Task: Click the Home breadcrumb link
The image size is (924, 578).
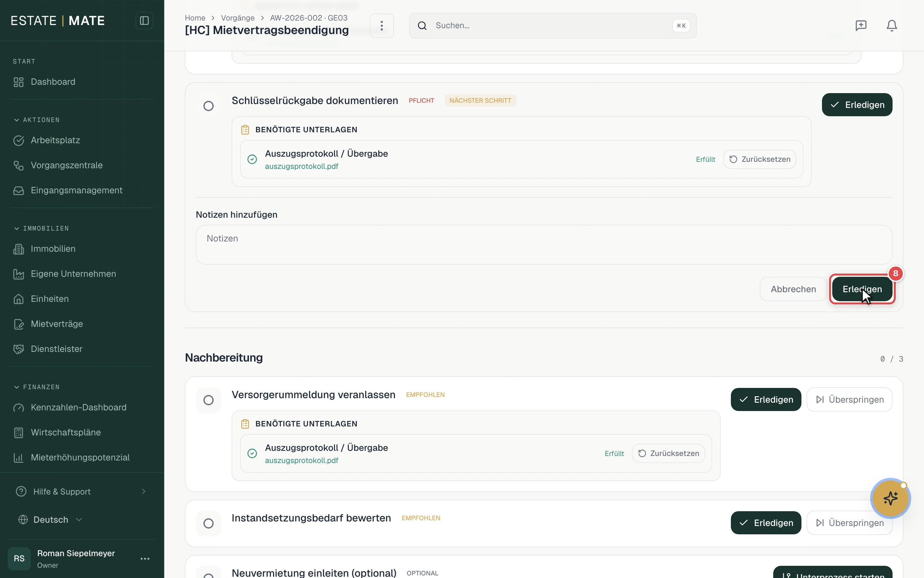Action: tap(195, 18)
